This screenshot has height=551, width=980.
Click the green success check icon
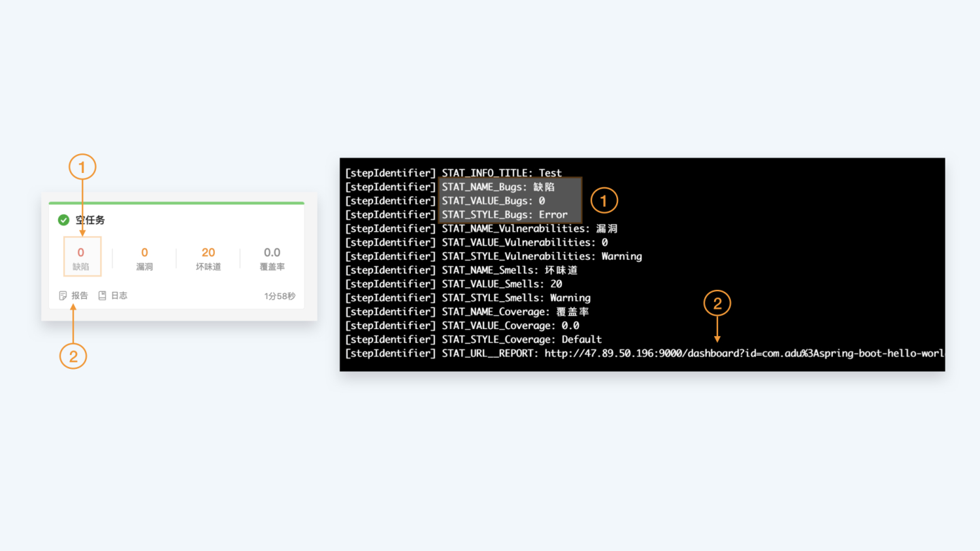[63, 220]
